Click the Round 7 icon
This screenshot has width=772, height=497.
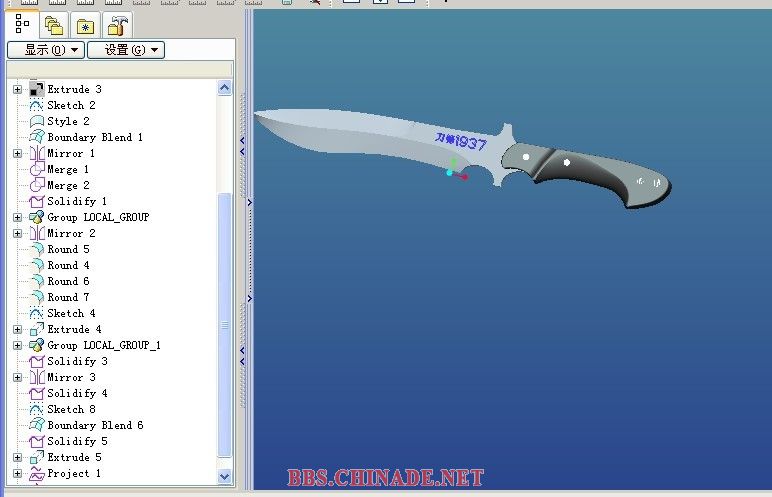[x=36, y=298]
